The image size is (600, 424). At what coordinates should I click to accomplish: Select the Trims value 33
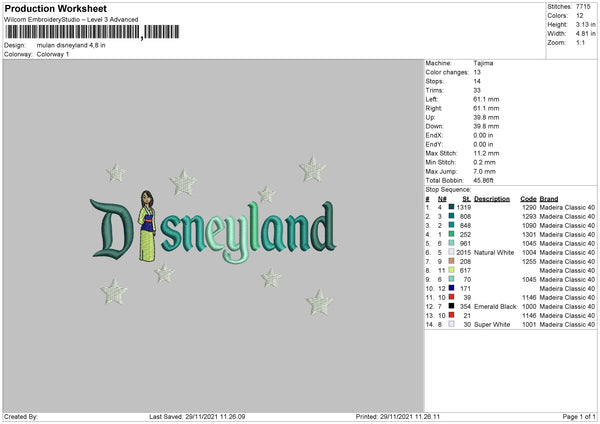point(477,90)
